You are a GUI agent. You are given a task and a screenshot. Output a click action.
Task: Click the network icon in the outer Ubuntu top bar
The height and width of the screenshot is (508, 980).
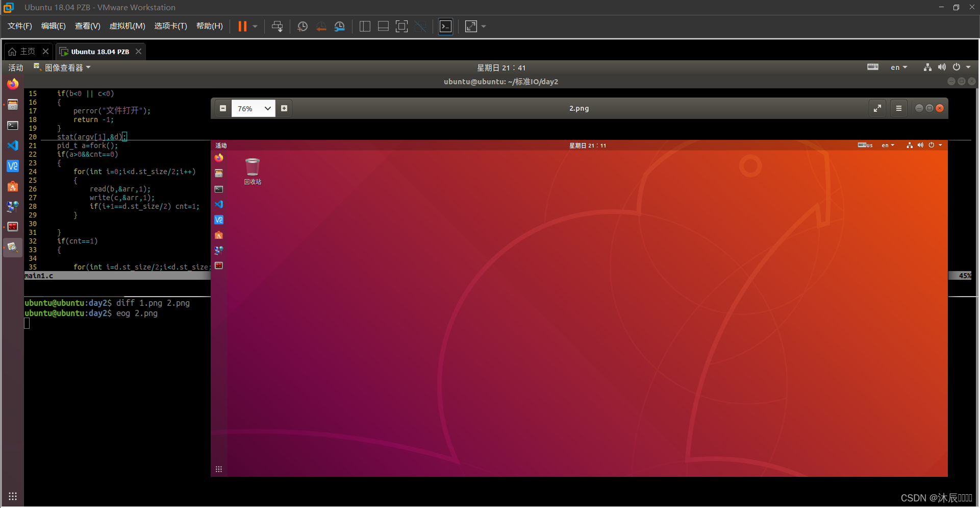[x=927, y=67]
